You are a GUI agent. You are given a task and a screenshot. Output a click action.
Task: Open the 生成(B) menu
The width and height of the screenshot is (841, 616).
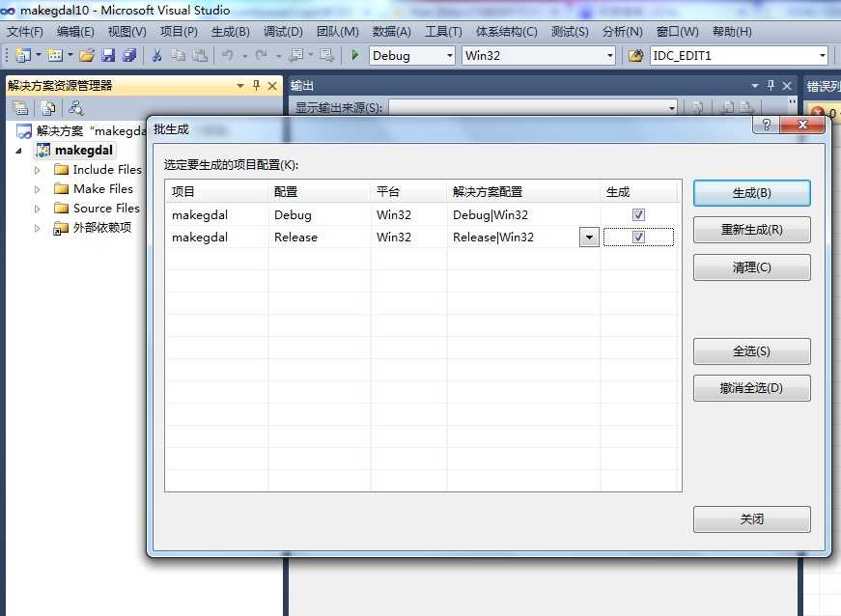(230, 32)
